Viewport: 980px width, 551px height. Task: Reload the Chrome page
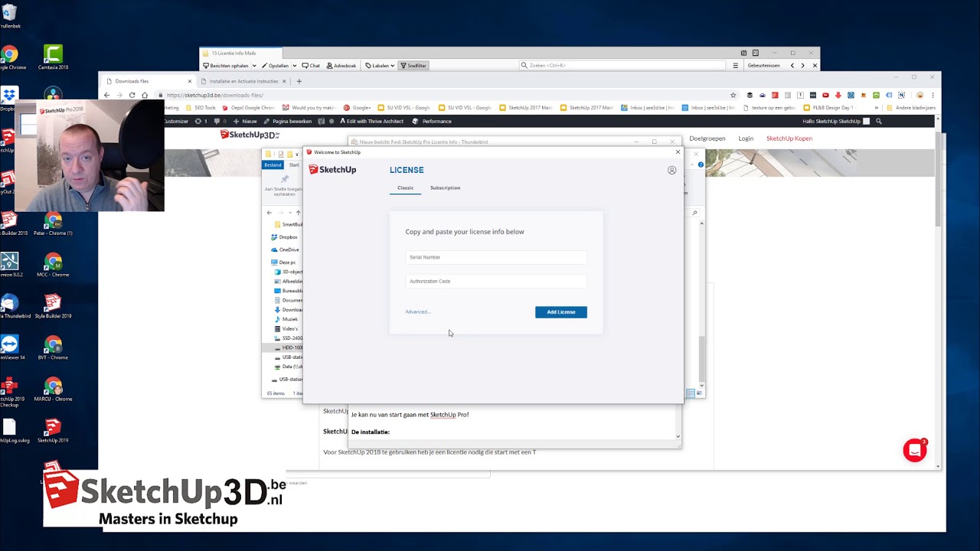(x=132, y=95)
